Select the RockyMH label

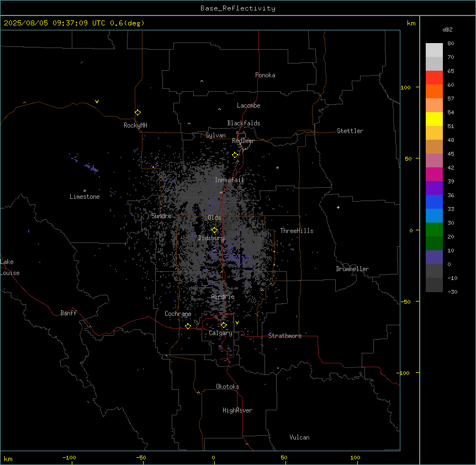pyautogui.click(x=135, y=125)
